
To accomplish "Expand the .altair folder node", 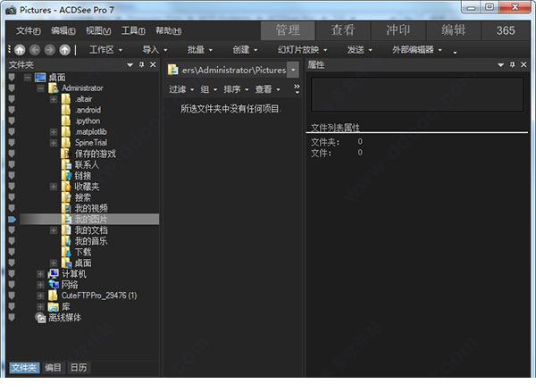I will point(54,99).
